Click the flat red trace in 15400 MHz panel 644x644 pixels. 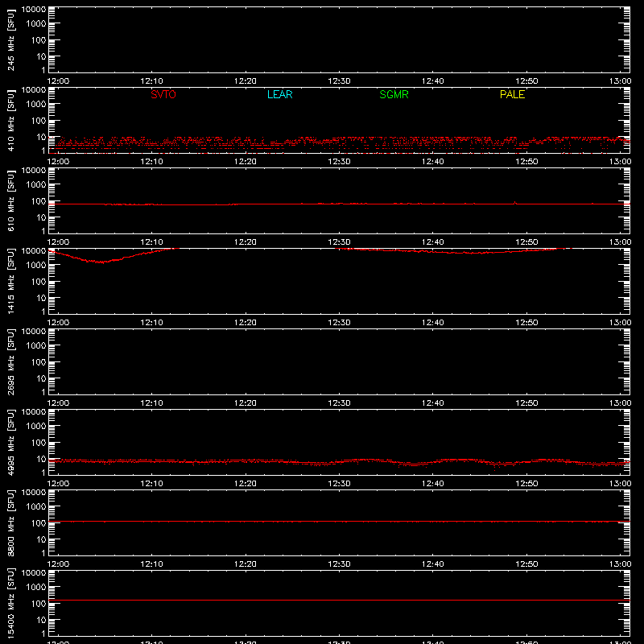[x=339, y=600]
